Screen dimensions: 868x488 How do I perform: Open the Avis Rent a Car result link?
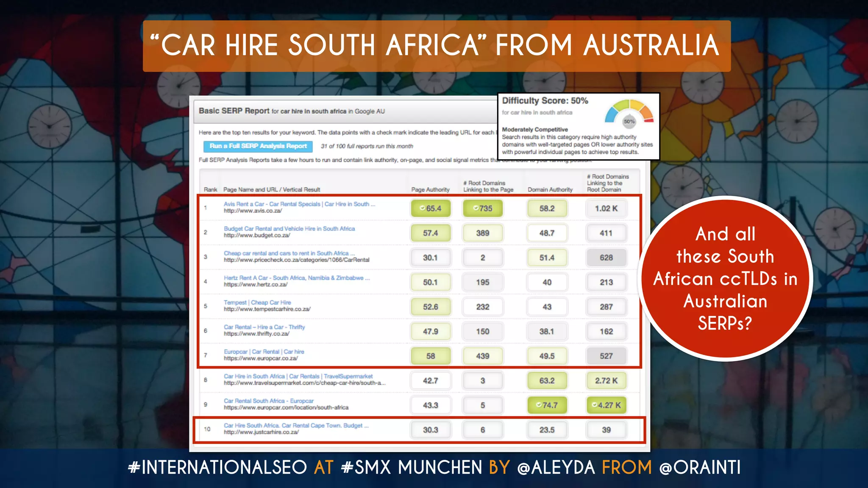tap(299, 204)
